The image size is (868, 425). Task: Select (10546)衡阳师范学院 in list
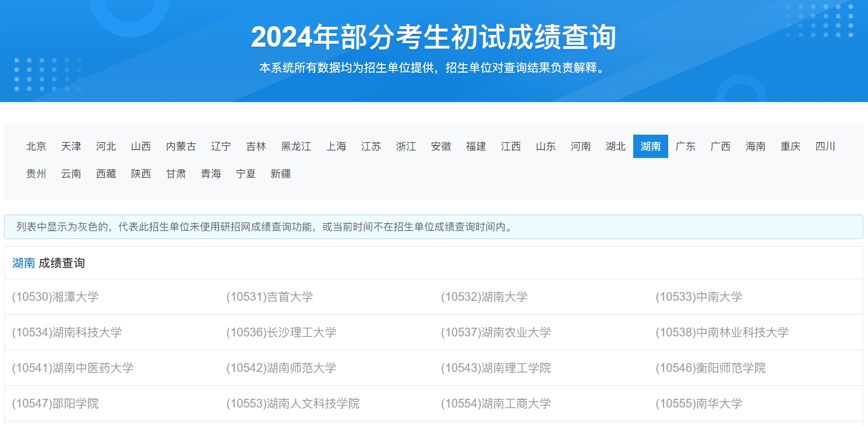[711, 368]
